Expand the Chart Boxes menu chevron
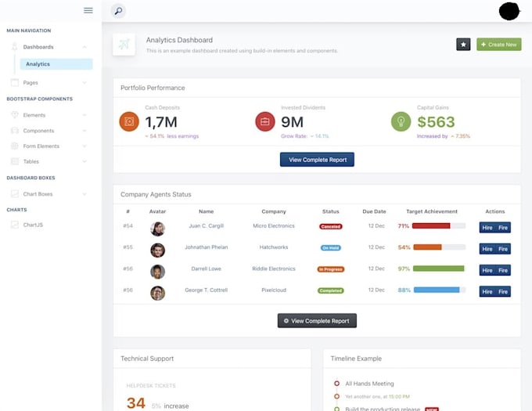Viewport: 532px width, 411px height. (x=84, y=194)
